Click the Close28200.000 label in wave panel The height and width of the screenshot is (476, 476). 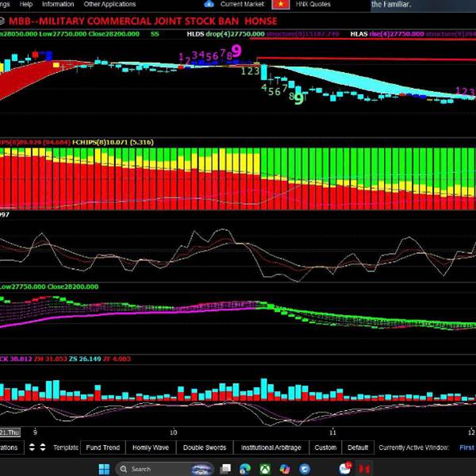(73, 287)
